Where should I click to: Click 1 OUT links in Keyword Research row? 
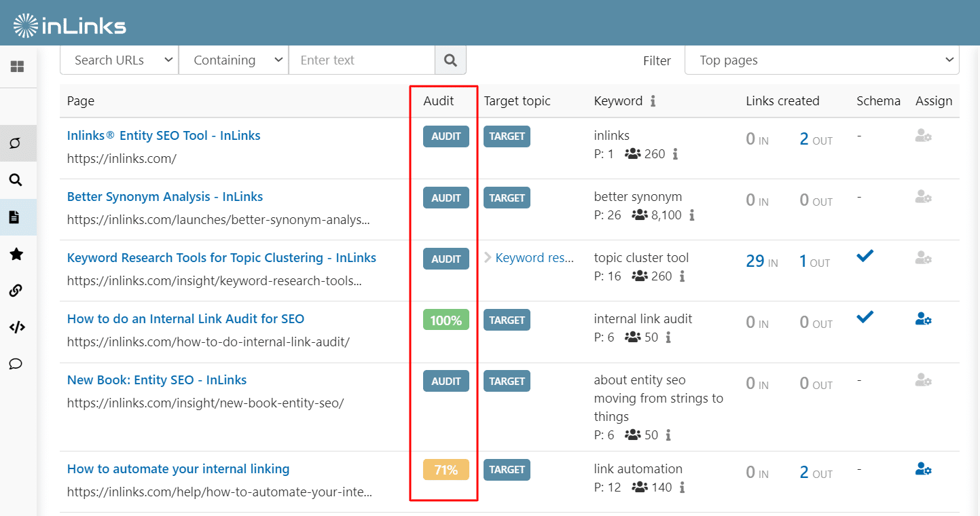tap(815, 261)
